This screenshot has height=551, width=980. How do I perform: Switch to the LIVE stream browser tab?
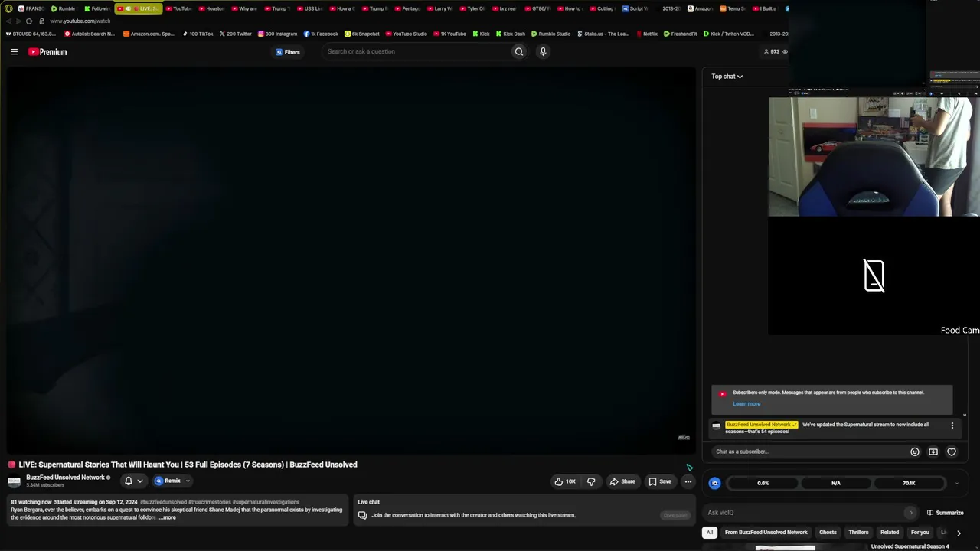coord(139,8)
